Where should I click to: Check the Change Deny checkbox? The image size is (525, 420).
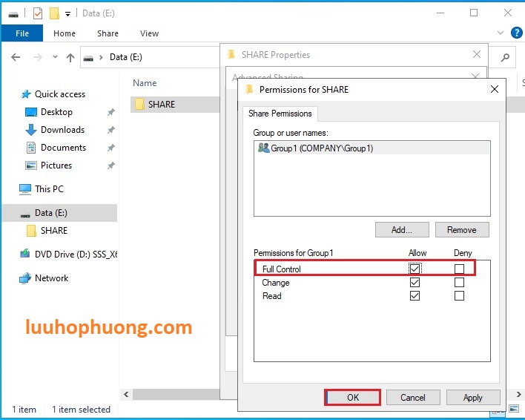(x=459, y=283)
